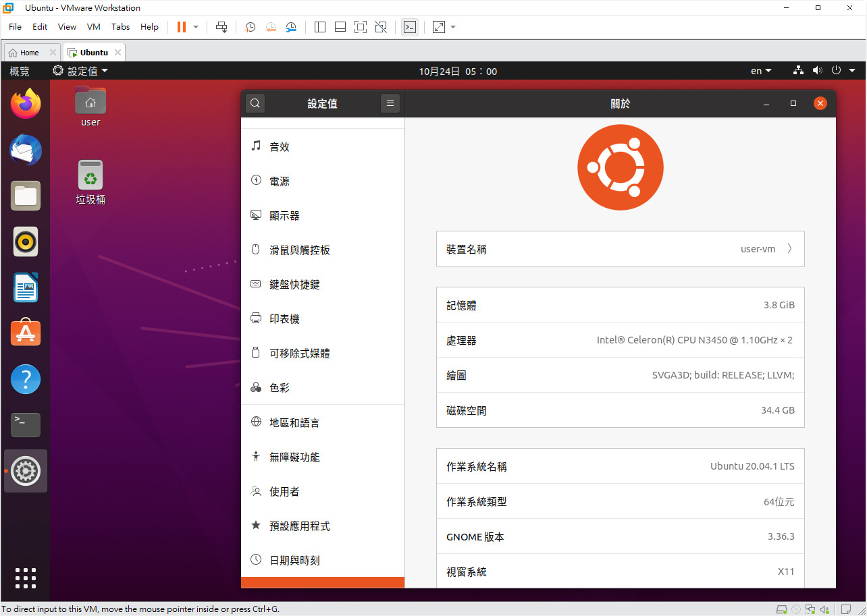
Task: Switch to the Home tab
Action: (x=24, y=53)
